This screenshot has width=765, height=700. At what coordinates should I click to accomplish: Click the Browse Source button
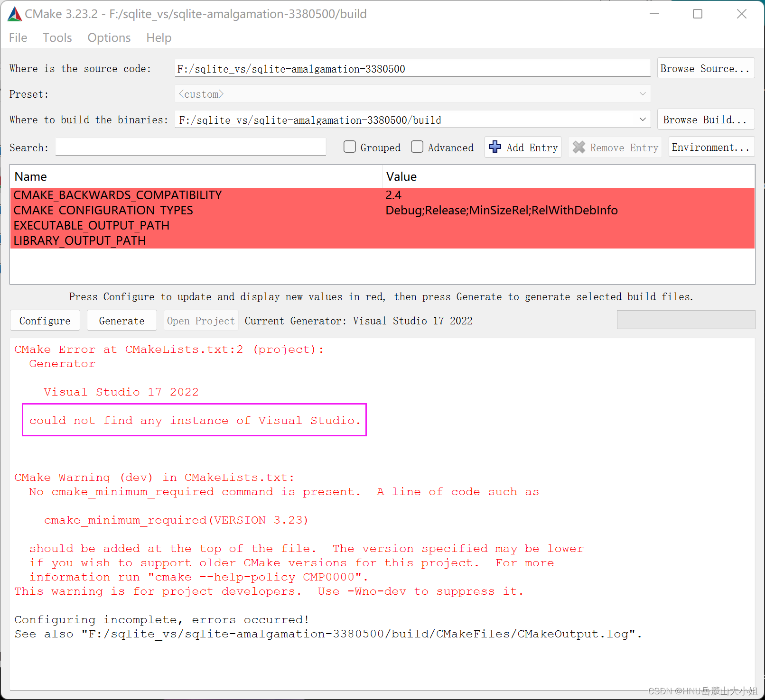tap(706, 68)
